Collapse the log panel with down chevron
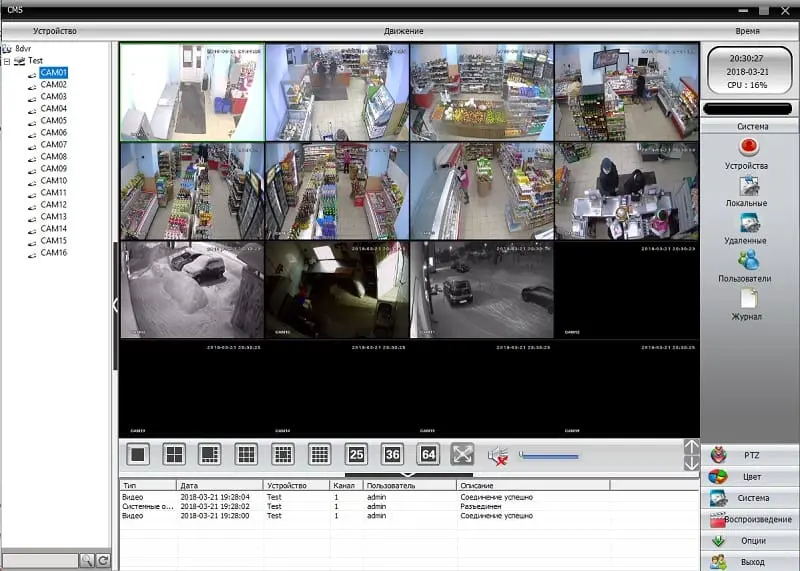The width and height of the screenshot is (800, 571). point(407,475)
